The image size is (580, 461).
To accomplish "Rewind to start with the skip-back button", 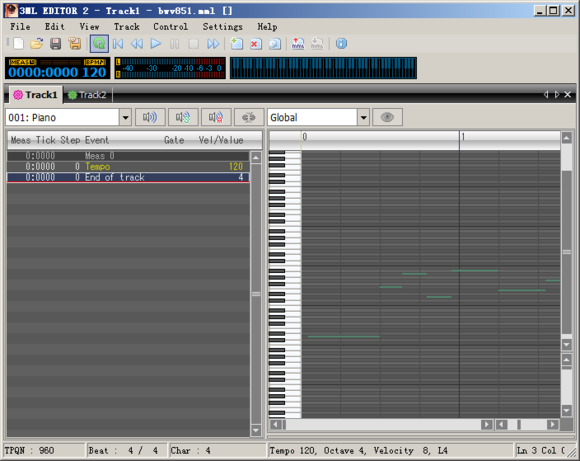I will coord(118,44).
